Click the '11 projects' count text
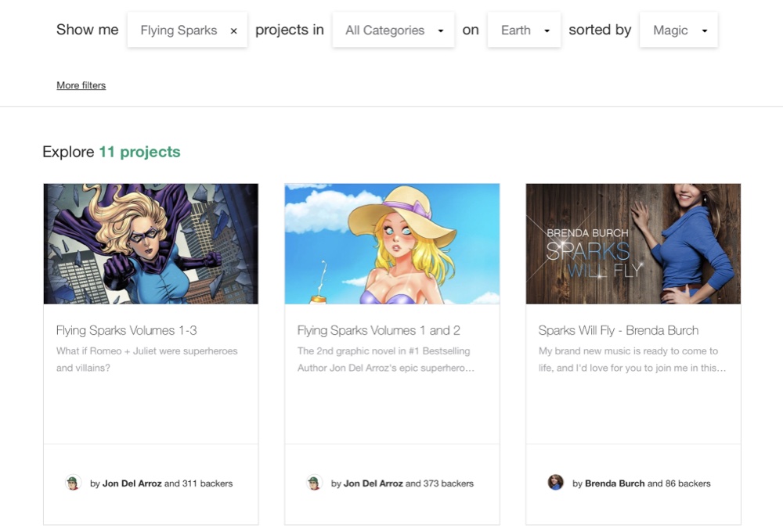The image size is (783, 532). pos(140,152)
